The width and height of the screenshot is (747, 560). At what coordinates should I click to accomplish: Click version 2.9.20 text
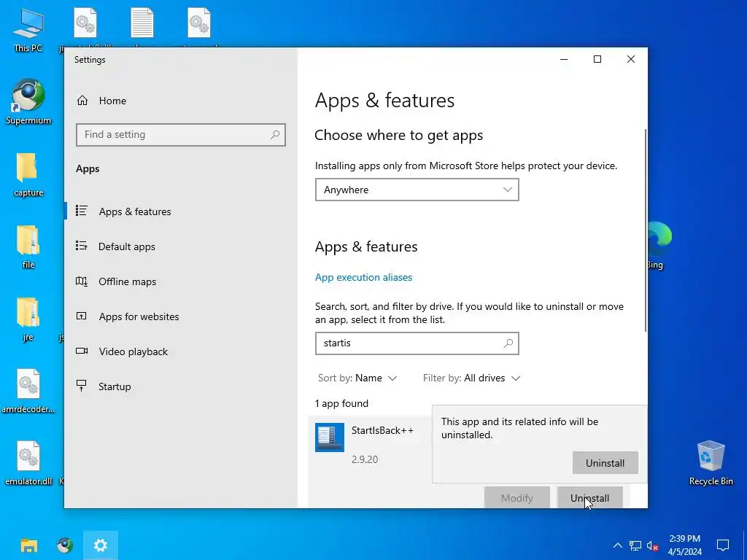point(365,459)
